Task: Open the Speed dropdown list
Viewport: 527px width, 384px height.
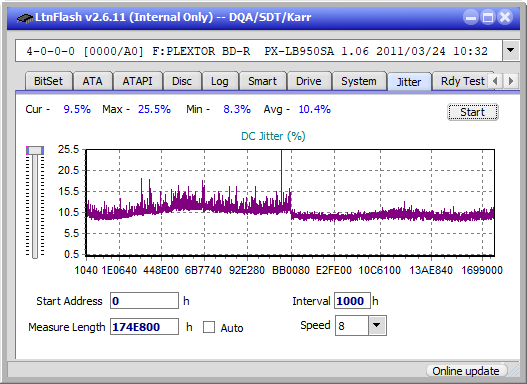Action: click(377, 325)
